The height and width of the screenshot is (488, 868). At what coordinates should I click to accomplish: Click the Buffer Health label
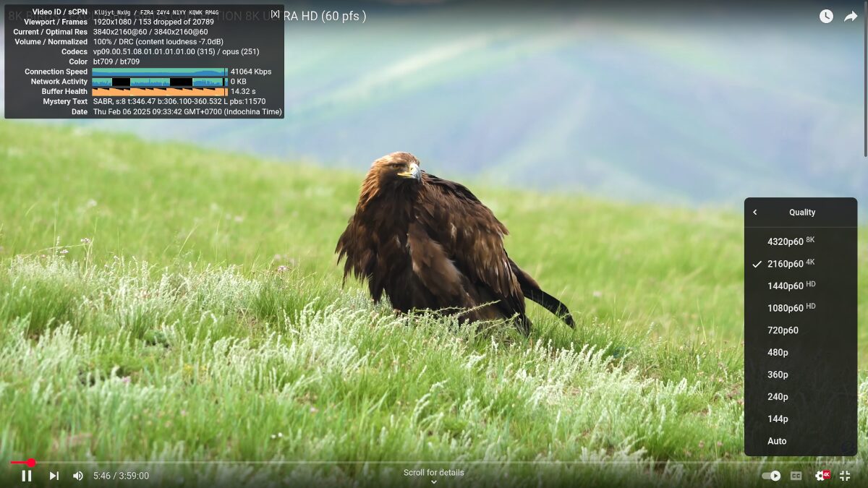(x=64, y=92)
